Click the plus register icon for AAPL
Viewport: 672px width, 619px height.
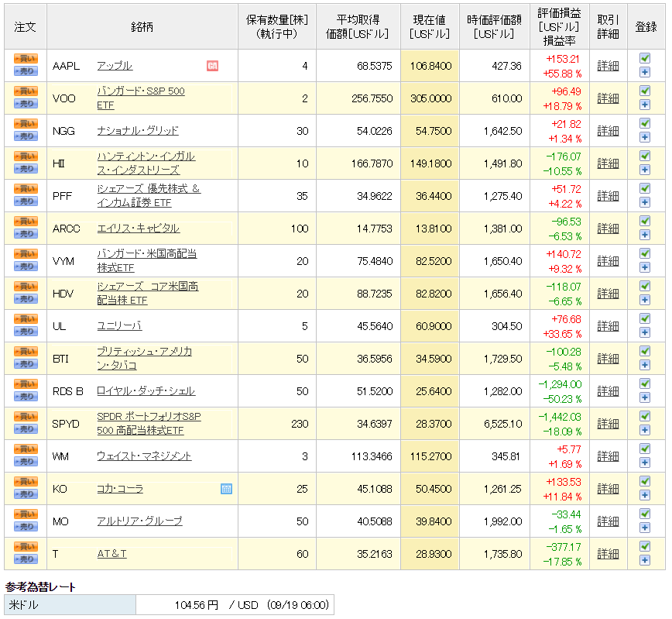click(x=645, y=72)
